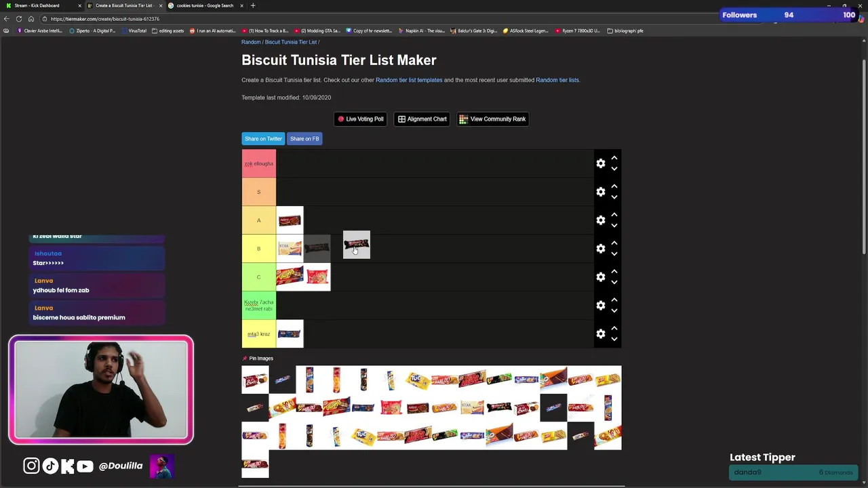View Community Rank for this template
The width and height of the screenshot is (868, 488).
[492, 119]
